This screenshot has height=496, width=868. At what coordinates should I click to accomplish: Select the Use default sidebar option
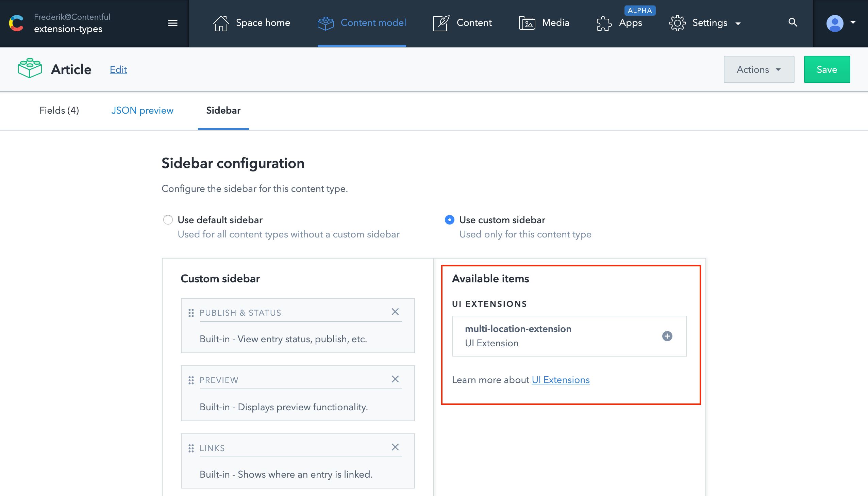(168, 220)
